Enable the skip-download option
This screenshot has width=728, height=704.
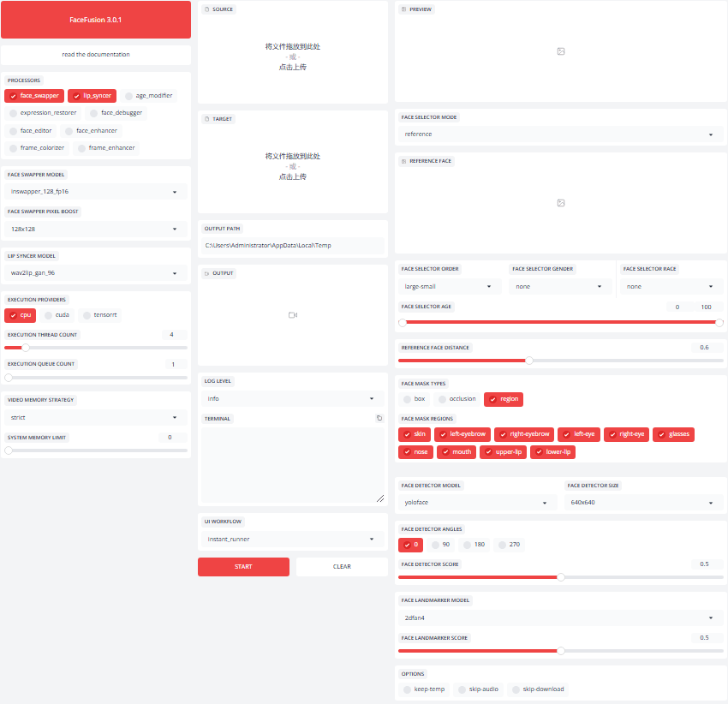(x=538, y=689)
